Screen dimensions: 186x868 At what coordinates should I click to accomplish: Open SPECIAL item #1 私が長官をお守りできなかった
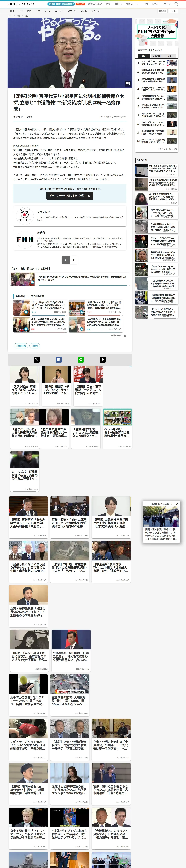(157, 170)
